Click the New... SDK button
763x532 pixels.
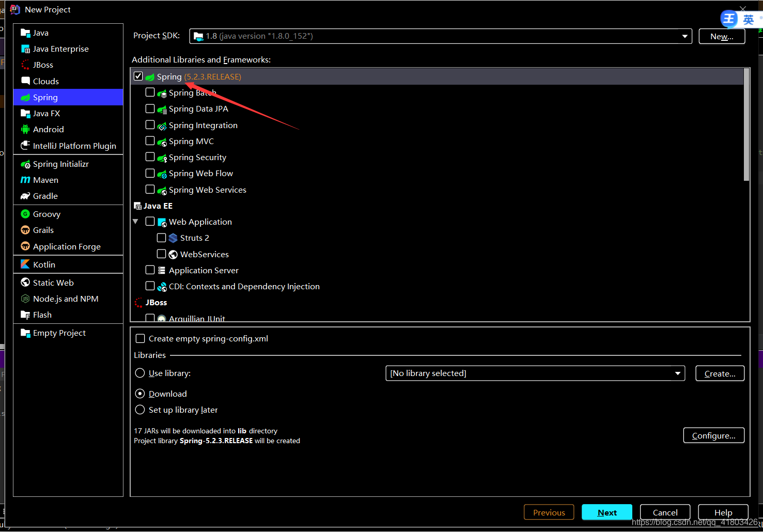[x=722, y=36]
